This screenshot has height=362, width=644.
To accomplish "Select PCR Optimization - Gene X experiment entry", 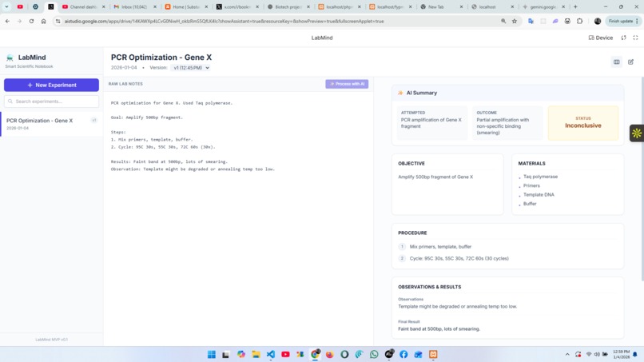I will pyautogui.click(x=51, y=124).
